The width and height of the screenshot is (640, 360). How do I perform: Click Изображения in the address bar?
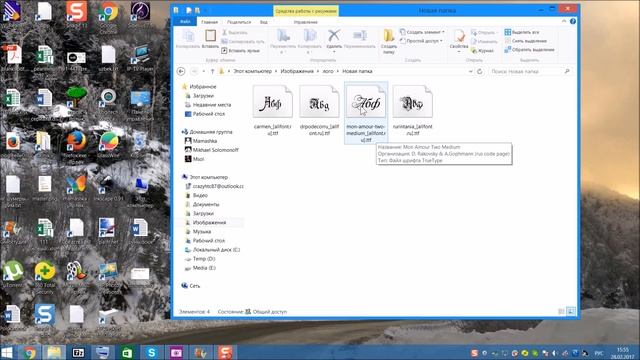tap(297, 71)
